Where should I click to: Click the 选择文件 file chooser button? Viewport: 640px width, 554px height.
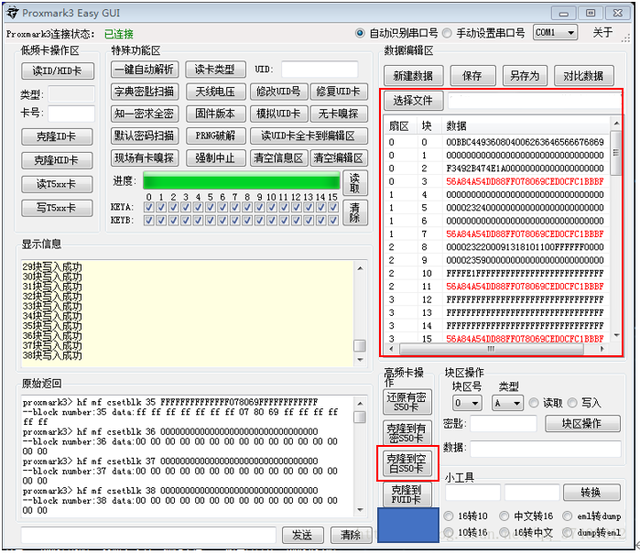click(412, 101)
